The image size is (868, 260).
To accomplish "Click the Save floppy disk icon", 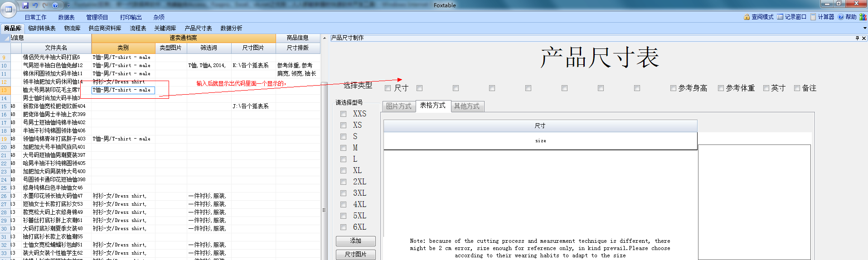I will [x=25, y=5].
